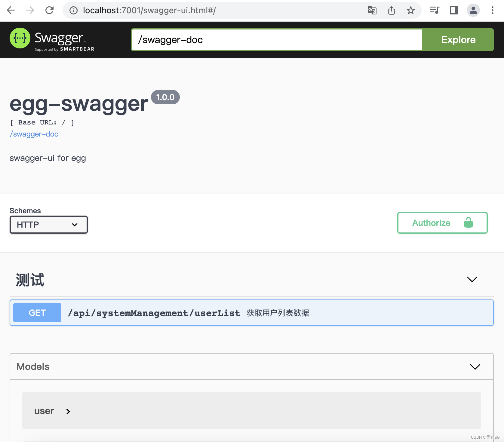504x442 pixels.
Task: Click the address bar URL
Action: [x=149, y=11]
